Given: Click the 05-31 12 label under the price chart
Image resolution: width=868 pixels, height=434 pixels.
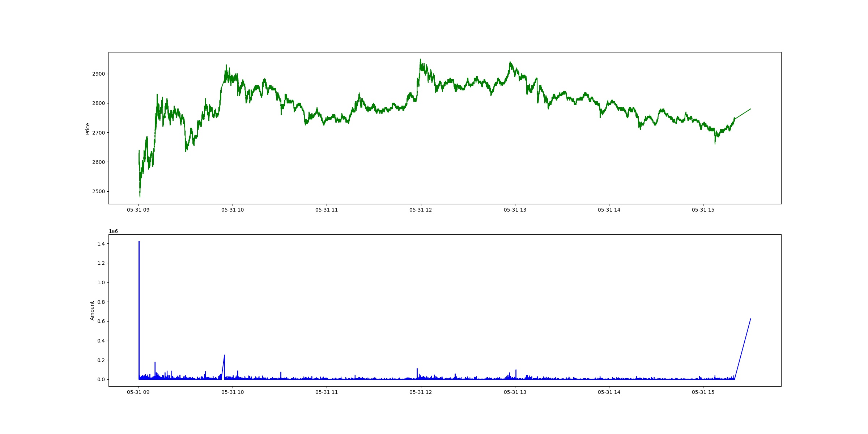Looking at the screenshot, I should pos(421,210).
